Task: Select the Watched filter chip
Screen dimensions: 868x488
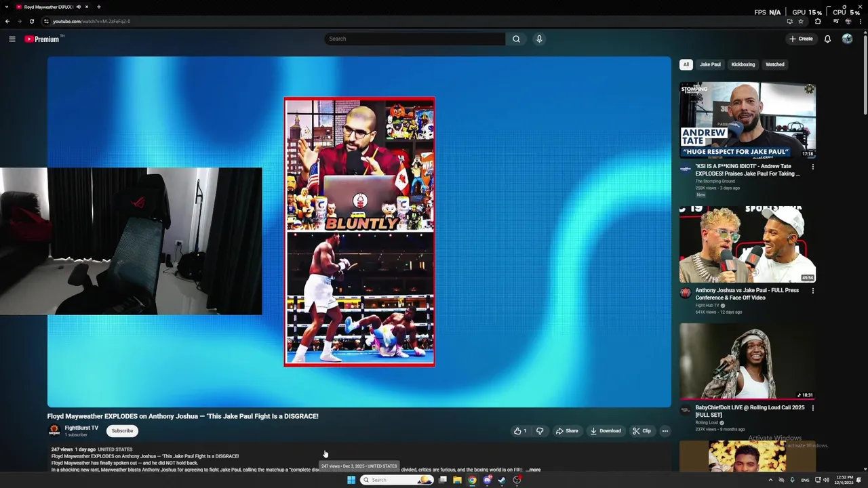Action: (x=775, y=64)
